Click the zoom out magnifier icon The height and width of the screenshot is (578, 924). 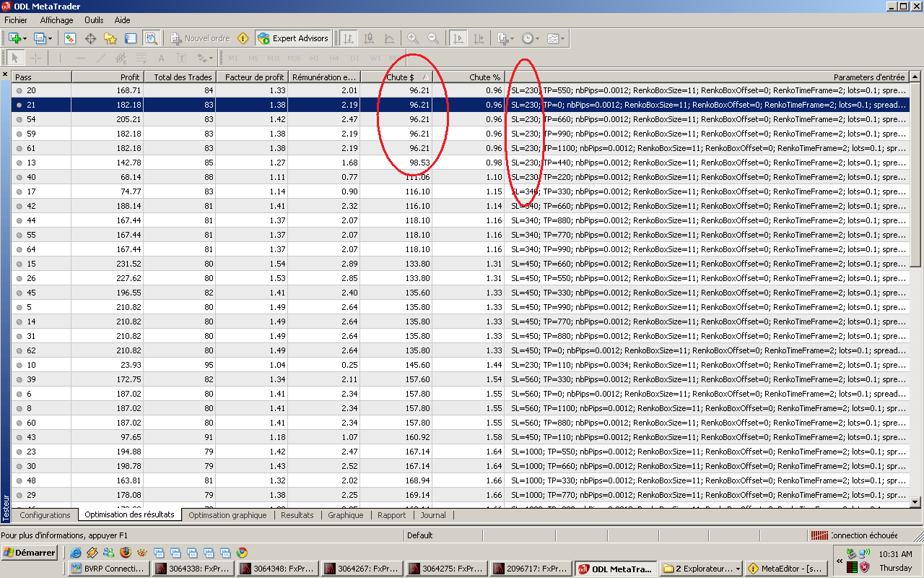433,38
